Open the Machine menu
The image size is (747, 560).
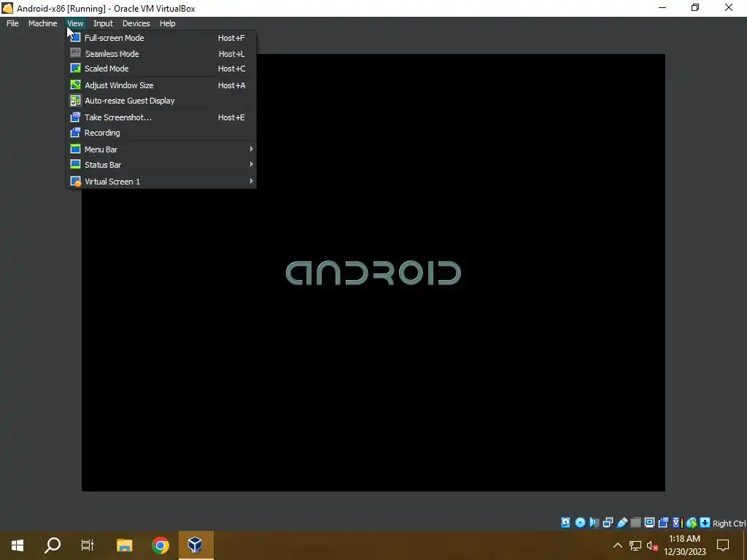pyautogui.click(x=42, y=23)
